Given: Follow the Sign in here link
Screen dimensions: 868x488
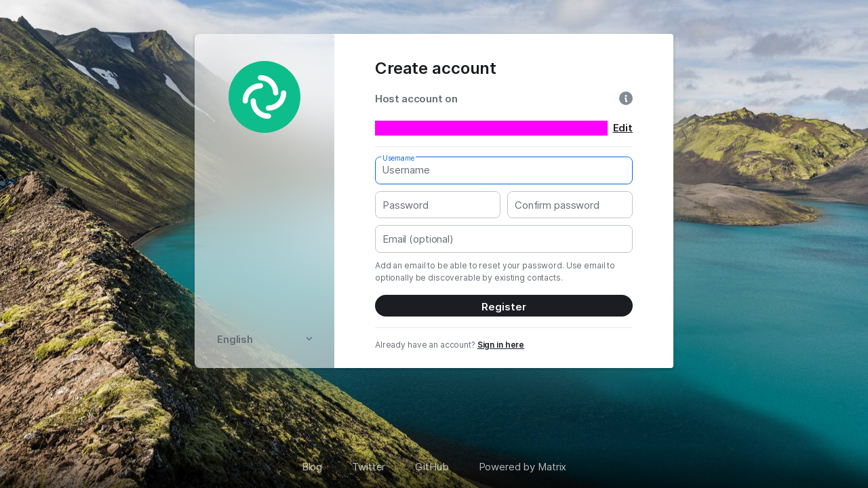Looking at the screenshot, I should click(500, 345).
